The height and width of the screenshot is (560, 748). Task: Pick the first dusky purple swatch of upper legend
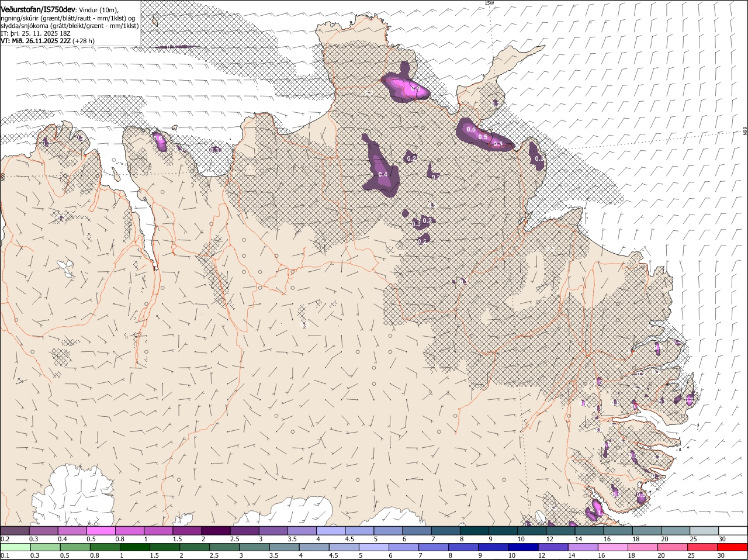tap(15, 531)
